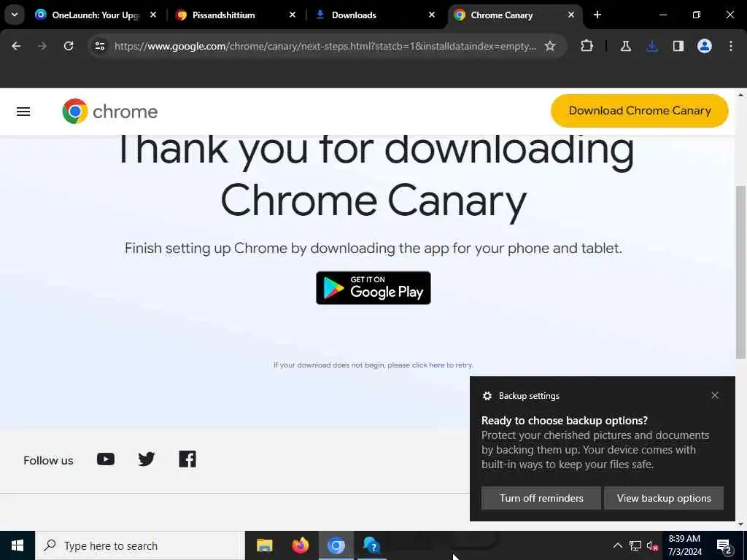Viewport: 747px width, 560px height.
Task: Open network status tray icon
Action: pos(635,545)
